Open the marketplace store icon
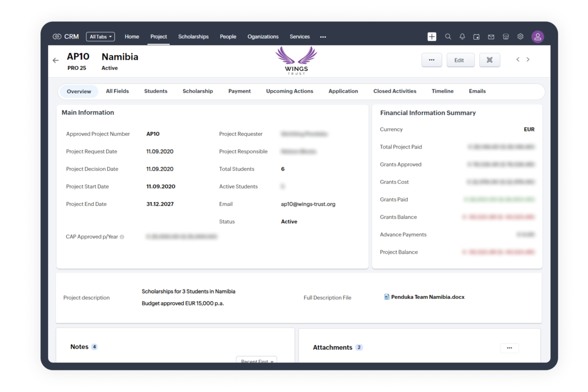 click(x=506, y=37)
